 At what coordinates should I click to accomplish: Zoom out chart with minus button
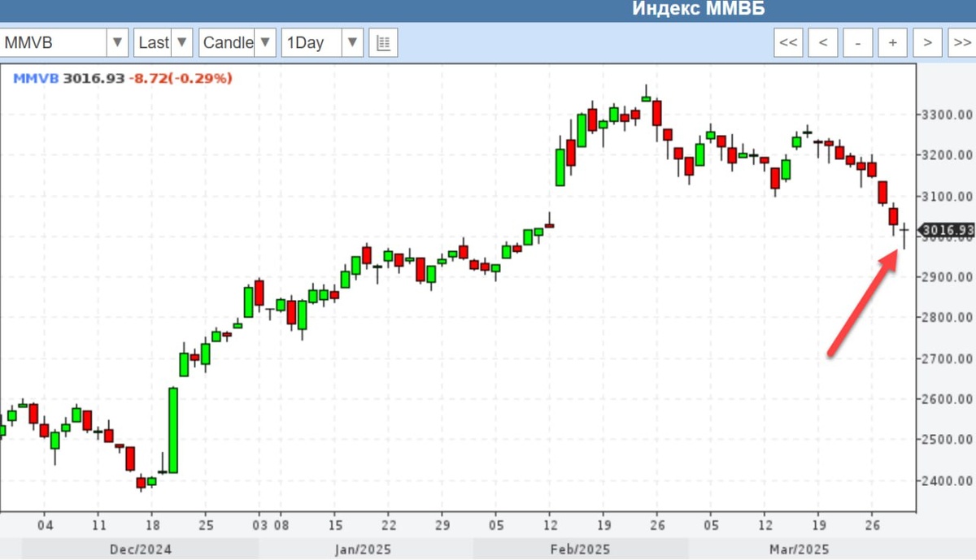[858, 42]
